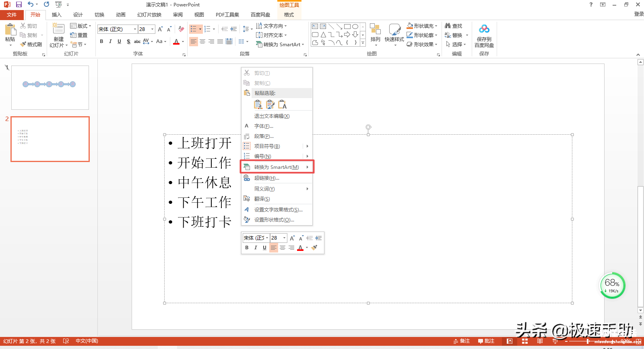
Task: Expand the bullets dropdown arrow in ribbon
Action: click(x=200, y=29)
